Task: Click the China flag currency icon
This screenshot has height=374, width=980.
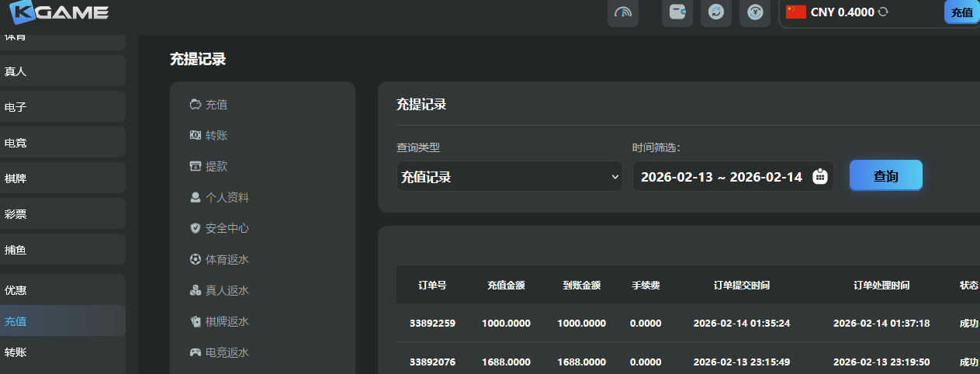Action: [796, 12]
